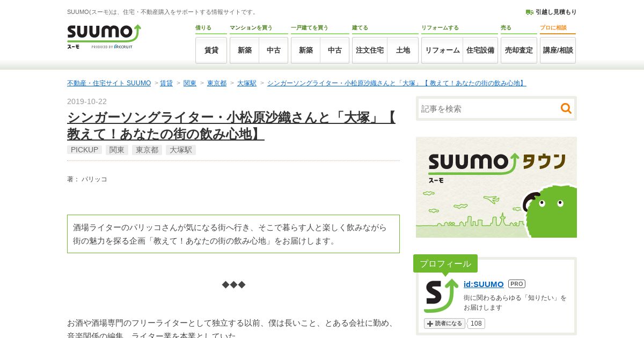Click the 読者になる button
644x338 pixels.
444,324
